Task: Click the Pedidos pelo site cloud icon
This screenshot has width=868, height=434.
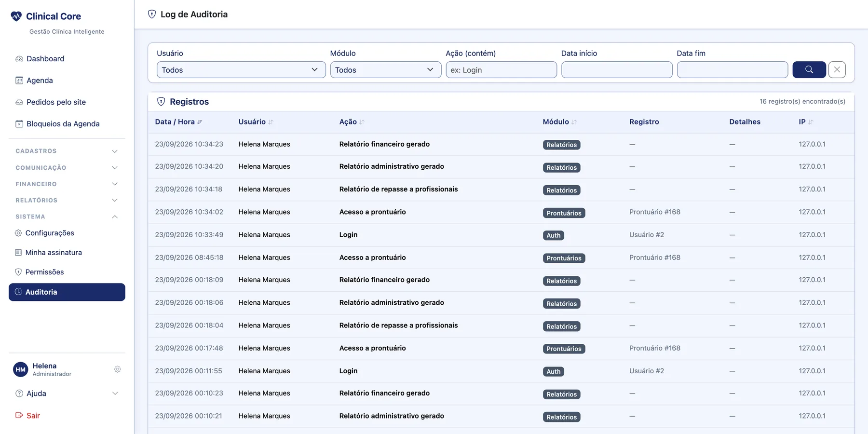Action: coord(19,102)
